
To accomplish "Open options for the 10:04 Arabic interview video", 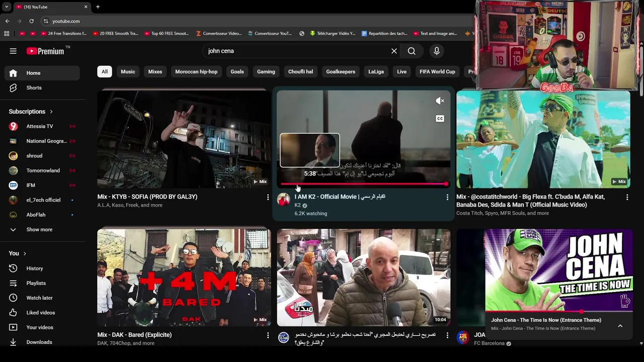I will tap(447, 335).
